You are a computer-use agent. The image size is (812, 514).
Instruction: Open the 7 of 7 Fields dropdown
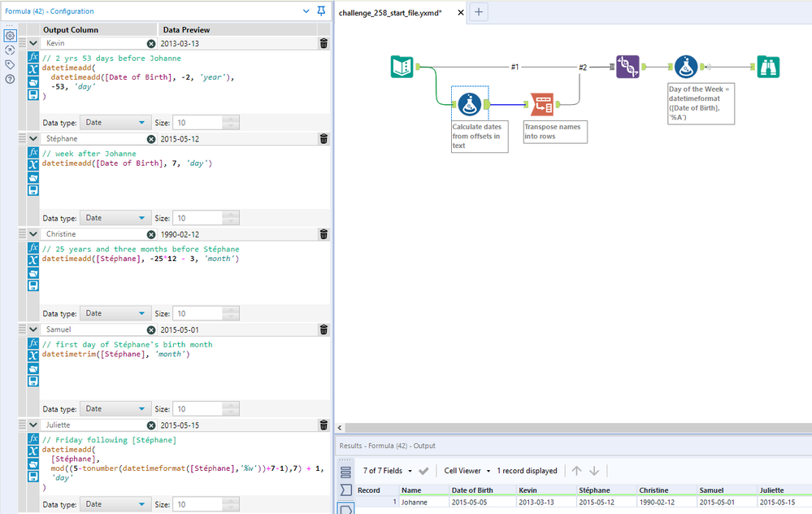click(388, 470)
